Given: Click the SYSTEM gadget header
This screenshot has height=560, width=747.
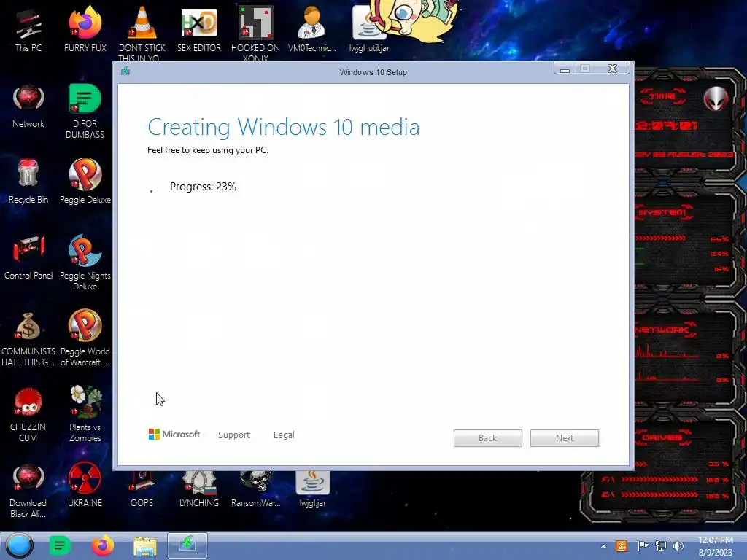Looking at the screenshot, I should (x=663, y=212).
